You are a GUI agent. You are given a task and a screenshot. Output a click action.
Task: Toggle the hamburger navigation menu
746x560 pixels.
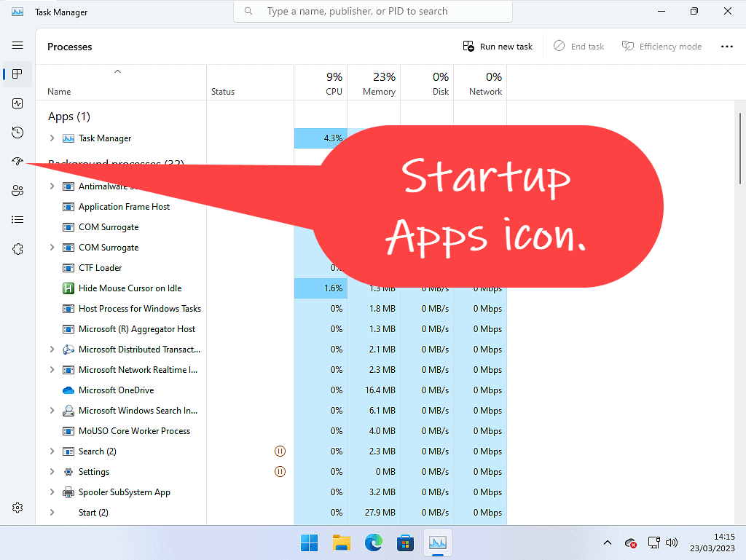click(17, 45)
